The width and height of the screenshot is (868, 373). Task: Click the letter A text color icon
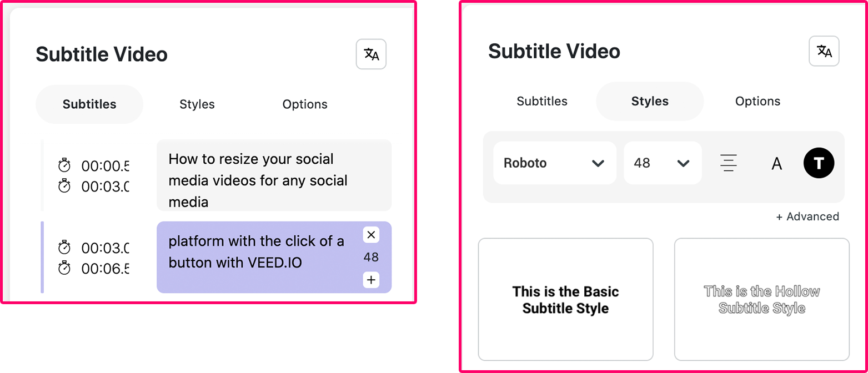(x=776, y=163)
